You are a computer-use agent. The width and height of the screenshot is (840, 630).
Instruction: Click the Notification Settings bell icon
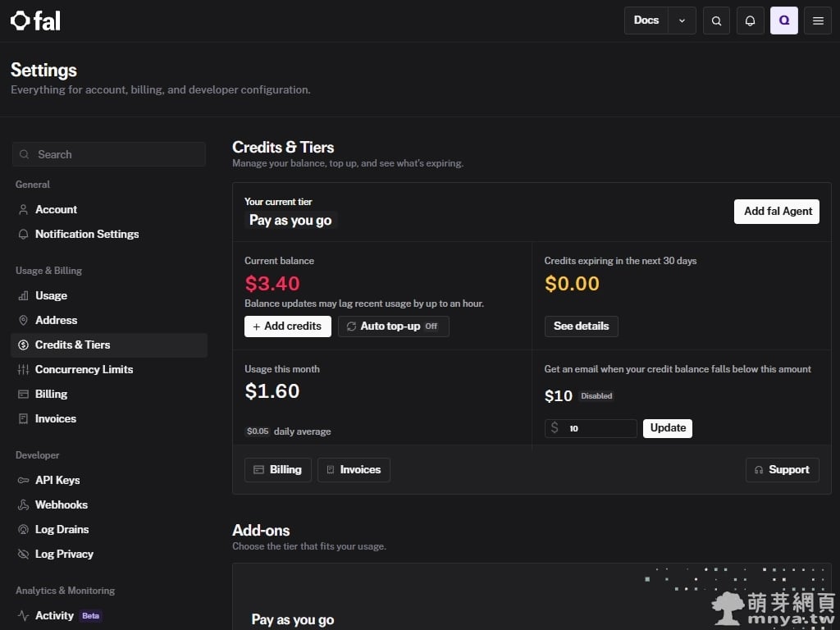[x=23, y=234]
